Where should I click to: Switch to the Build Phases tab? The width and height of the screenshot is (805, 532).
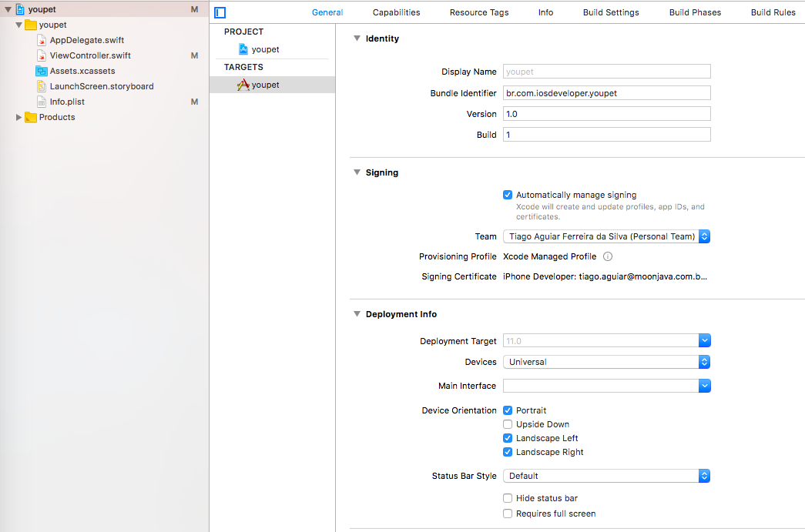point(695,12)
